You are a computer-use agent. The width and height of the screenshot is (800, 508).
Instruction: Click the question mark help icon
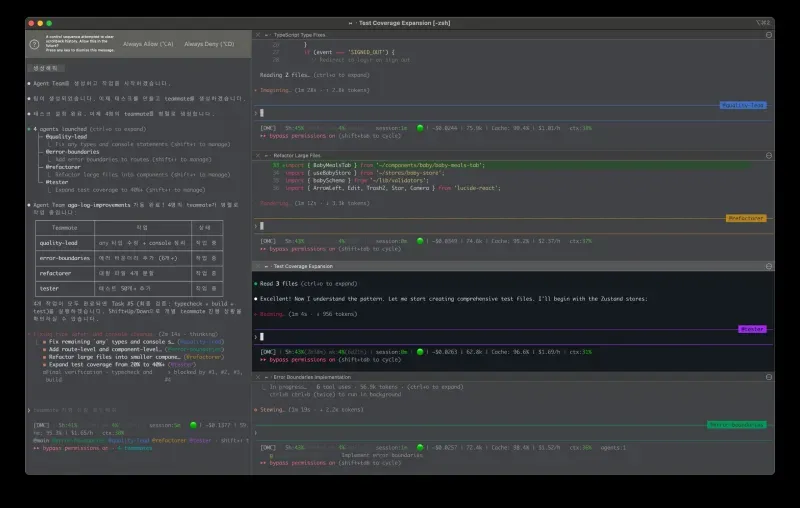tap(34, 44)
